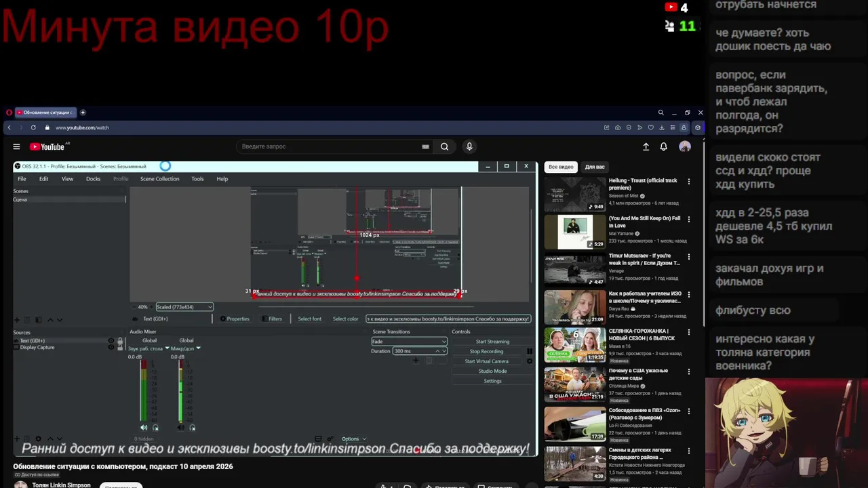Mute the desktop audio (Звук раб. стола) channel
The image size is (868, 488).
click(144, 428)
